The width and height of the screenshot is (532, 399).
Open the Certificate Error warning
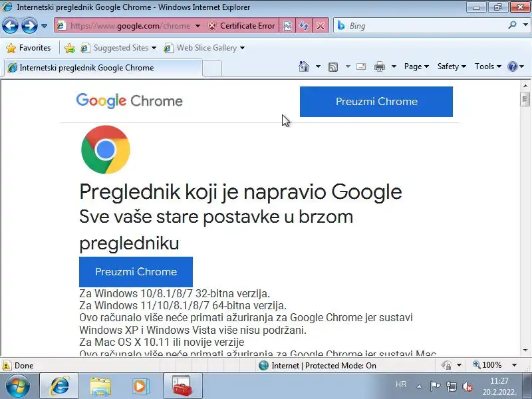pyautogui.click(x=241, y=26)
